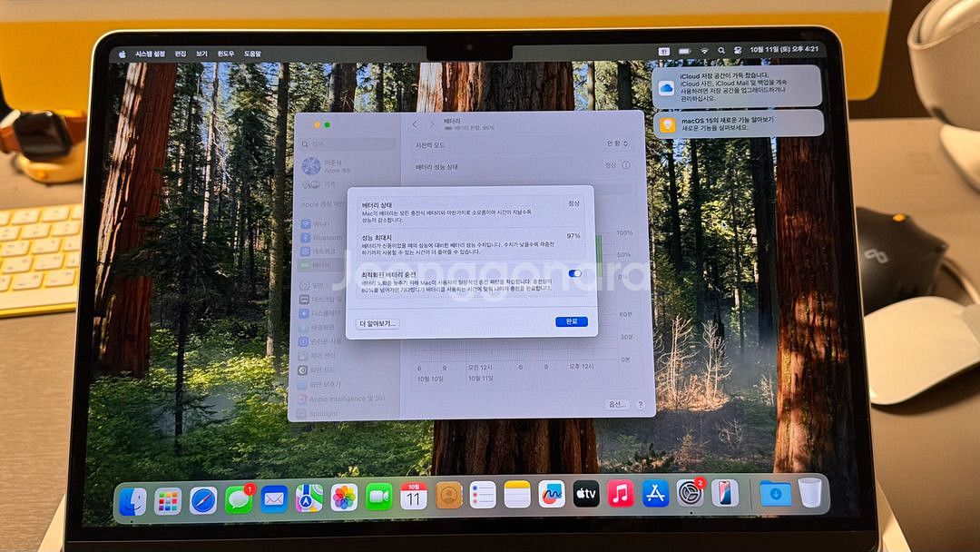Viewport: 980px width, 552px height.
Task: Open the Photos app in Dock
Action: pyautogui.click(x=344, y=497)
